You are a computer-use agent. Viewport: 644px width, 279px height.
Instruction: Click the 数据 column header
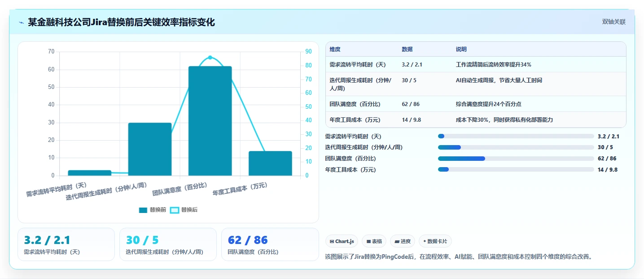tap(407, 49)
